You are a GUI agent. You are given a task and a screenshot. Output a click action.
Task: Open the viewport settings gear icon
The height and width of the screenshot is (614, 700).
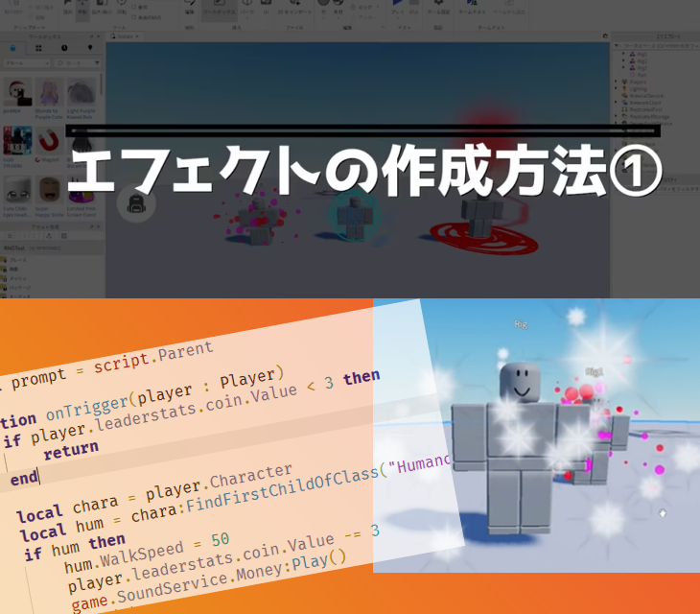tap(605, 36)
